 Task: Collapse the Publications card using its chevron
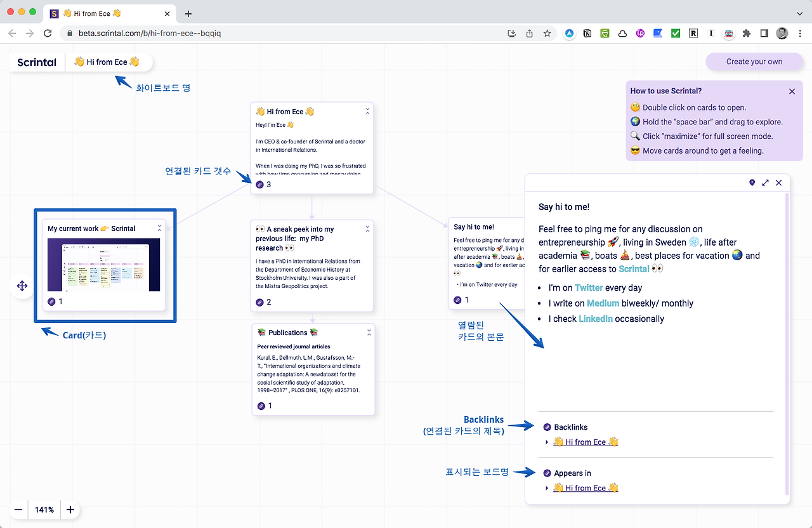pos(369,333)
